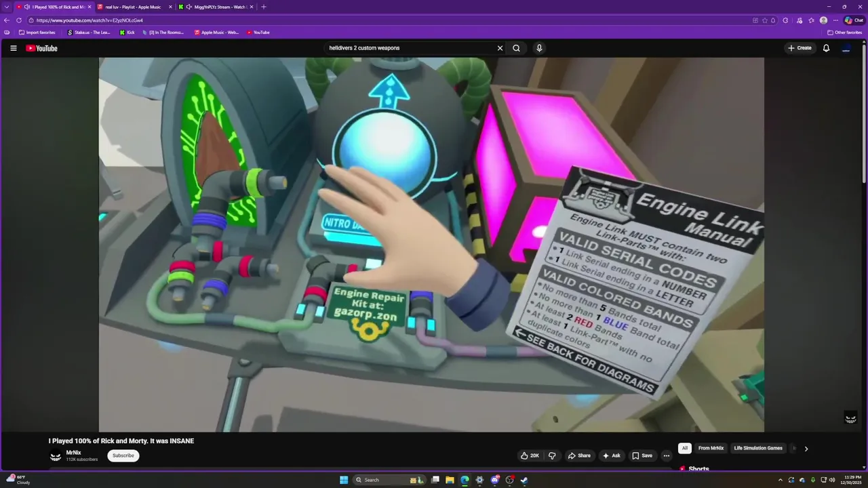Open a new browser tab

(264, 7)
